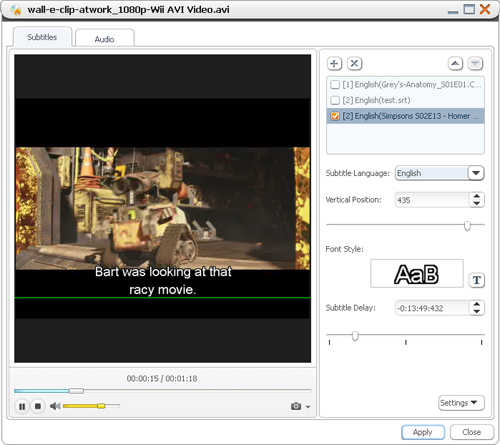Switch to the Subtitles tab
The height and width of the screenshot is (445, 500).
coord(42,37)
